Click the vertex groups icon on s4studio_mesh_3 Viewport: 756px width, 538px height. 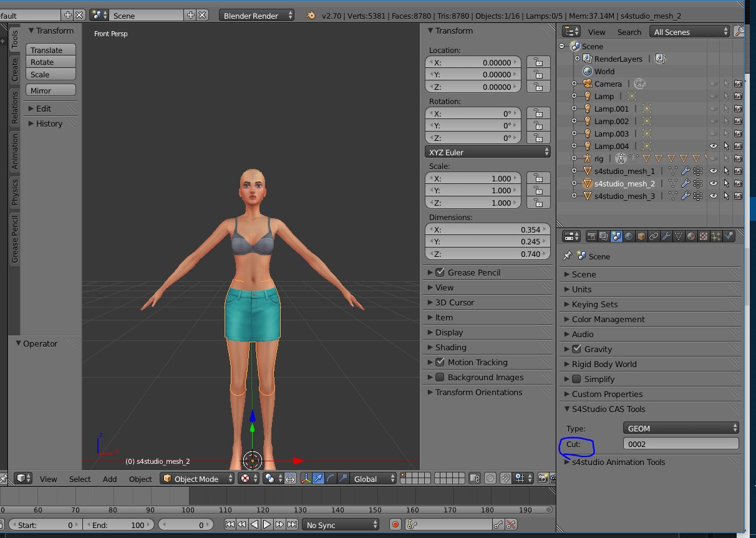[697, 196]
